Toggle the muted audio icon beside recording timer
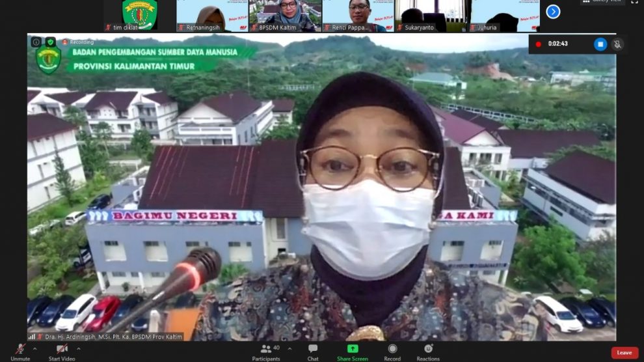This screenshot has width=644, height=362. tap(617, 44)
